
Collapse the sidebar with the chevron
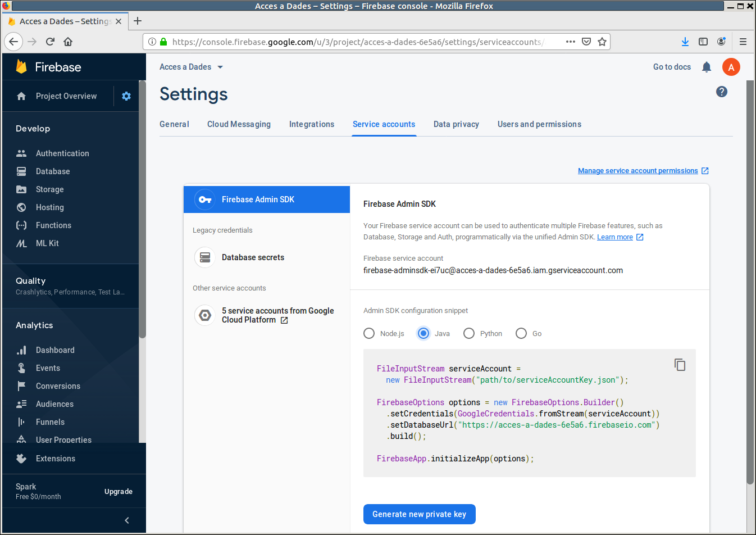coord(127,520)
